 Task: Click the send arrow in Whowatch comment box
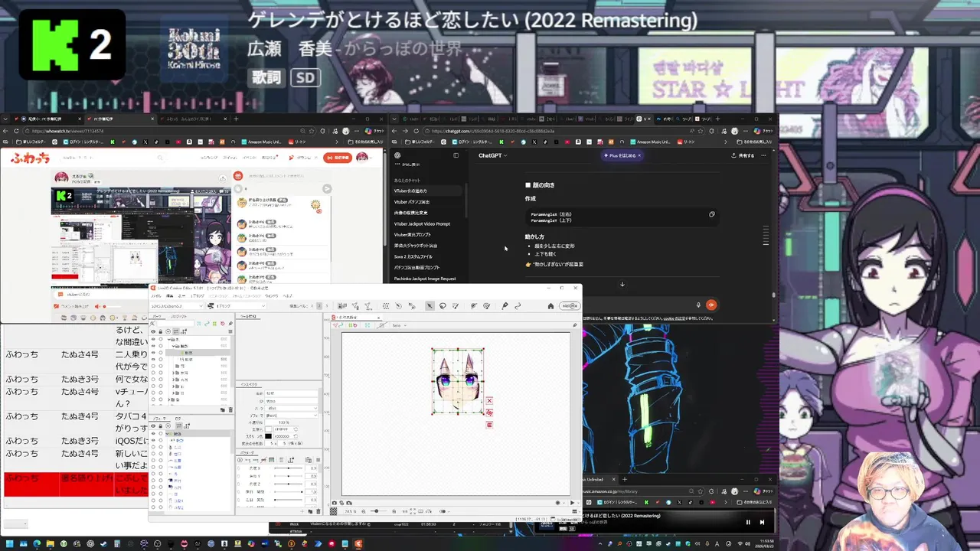327,187
